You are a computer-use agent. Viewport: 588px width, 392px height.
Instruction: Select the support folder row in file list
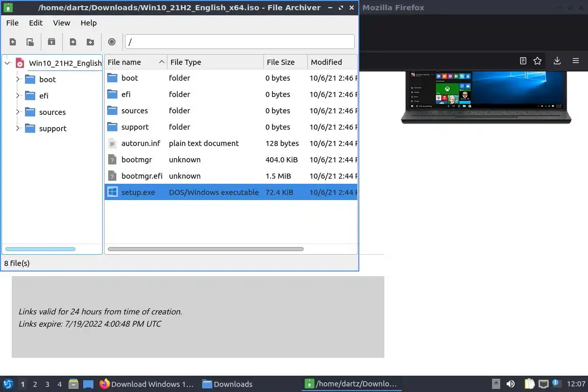(231, 127)
